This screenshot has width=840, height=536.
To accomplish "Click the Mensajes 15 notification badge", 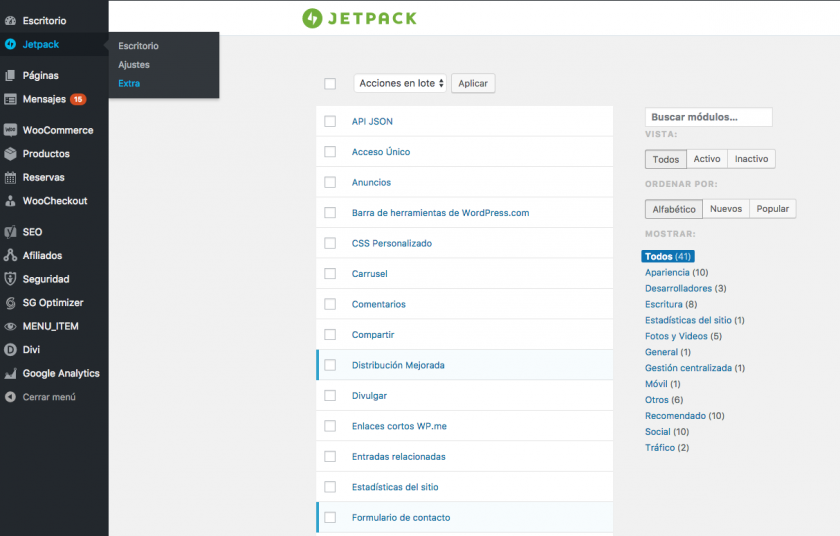I will (78, 99).
